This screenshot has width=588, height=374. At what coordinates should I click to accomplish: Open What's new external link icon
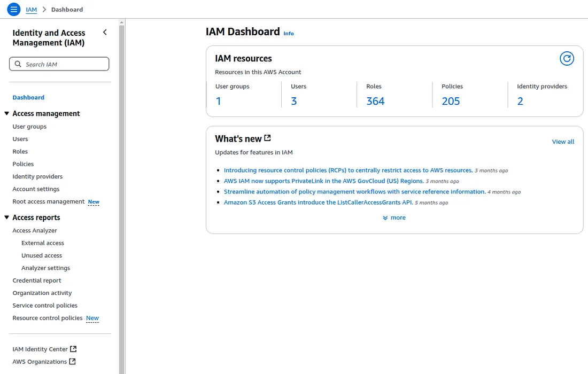coord(267,138)
